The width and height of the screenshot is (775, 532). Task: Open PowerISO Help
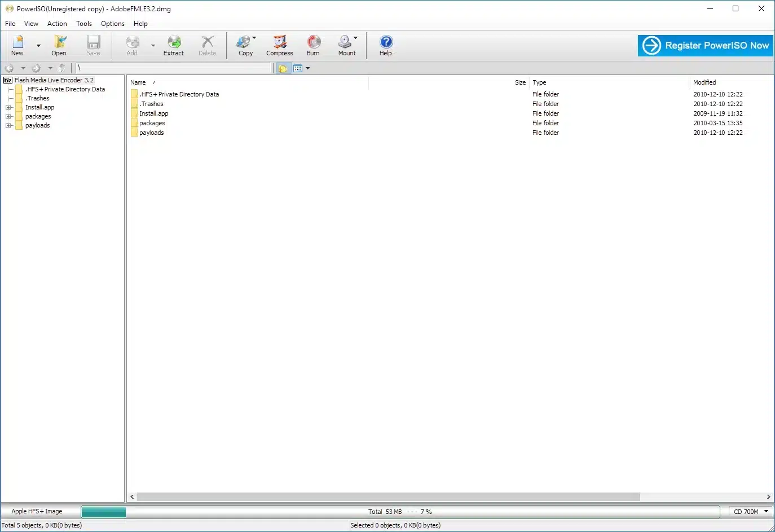coord(385,45)
